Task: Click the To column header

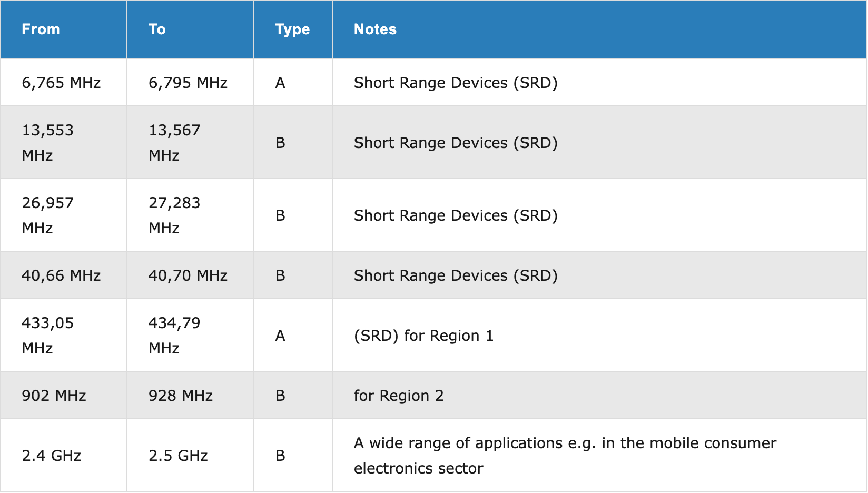Action: (157, 29)
